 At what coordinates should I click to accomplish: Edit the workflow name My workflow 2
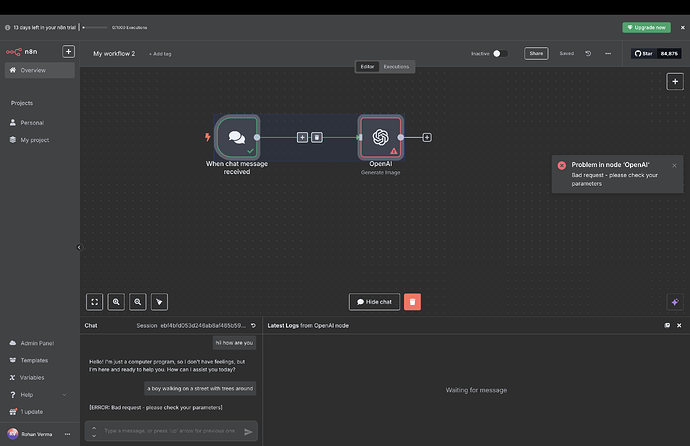tap(114, 54)
